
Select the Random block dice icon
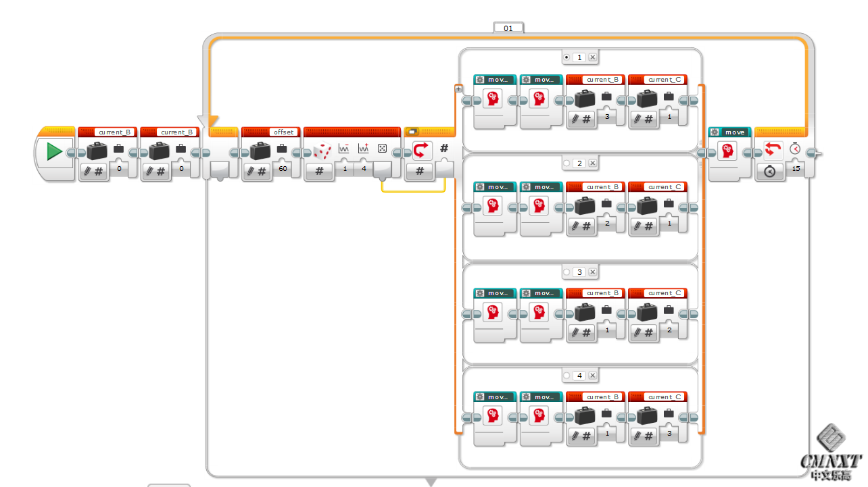pyautogui.click(x=322, y=151)
